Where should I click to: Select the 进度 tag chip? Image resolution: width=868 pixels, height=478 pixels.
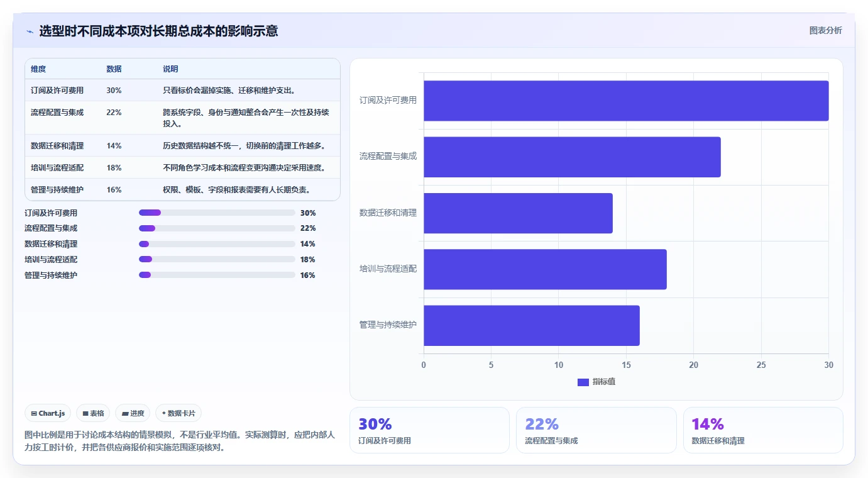point(133,413)
